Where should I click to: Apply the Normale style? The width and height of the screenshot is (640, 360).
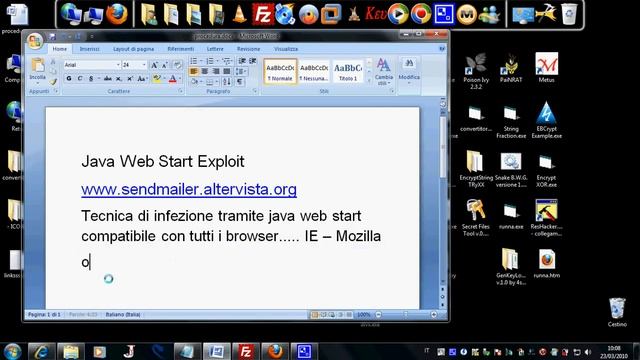[280, 71]
